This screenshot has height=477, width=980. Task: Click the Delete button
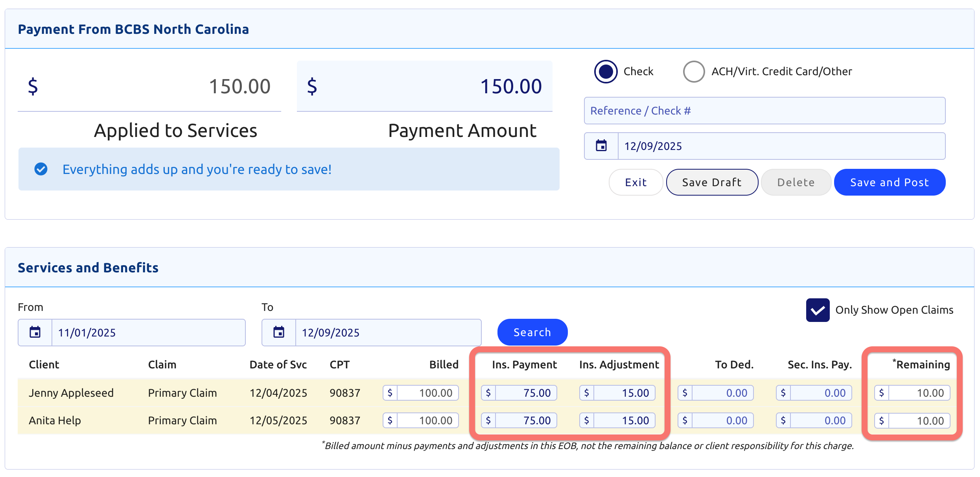[x=796, y=182]
